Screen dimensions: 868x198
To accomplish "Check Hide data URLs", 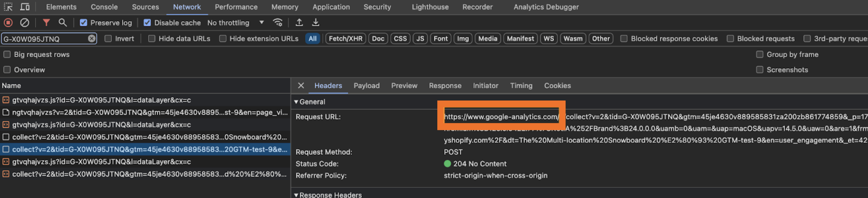I will coord(152,38).
